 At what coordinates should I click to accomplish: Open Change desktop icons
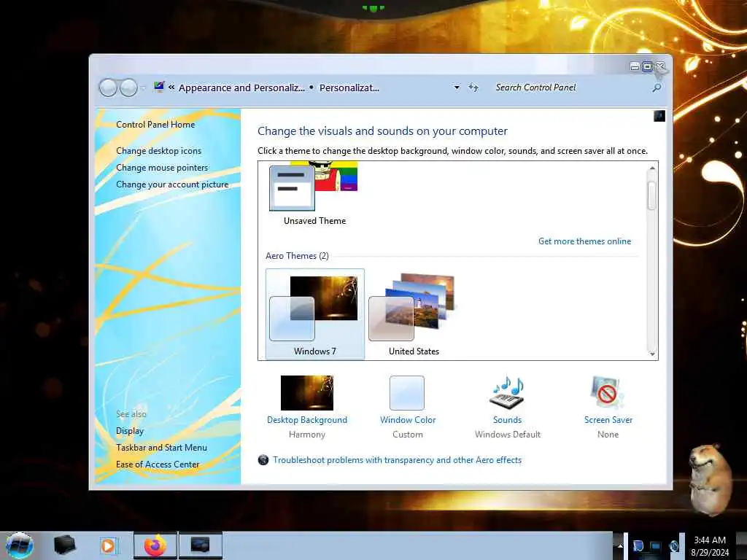158,150
